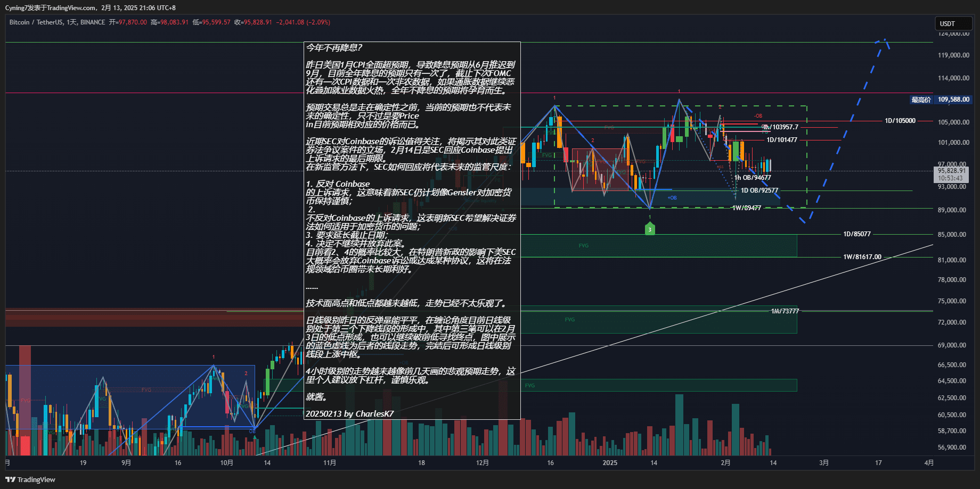Click the 72,000.00 price axis value

[952, 322]
